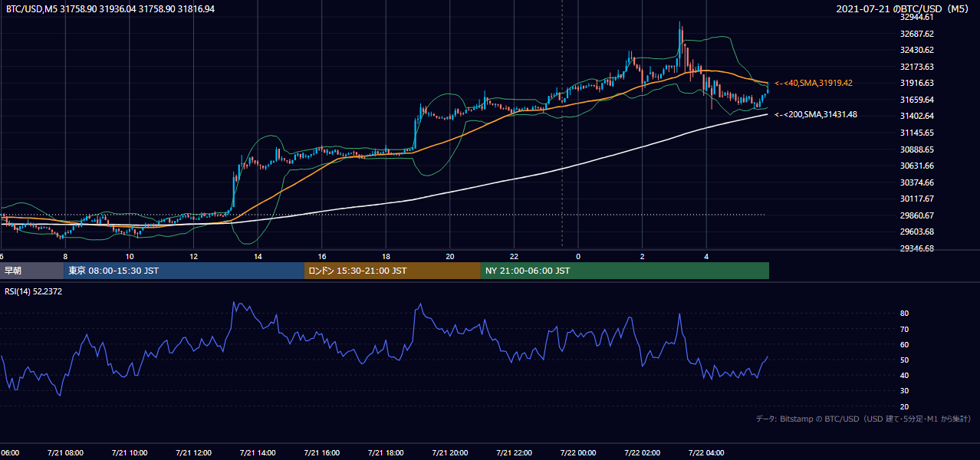The width and height of the screenshot is (980, 460).
Task: Click hour label 16 under the price chart
Action: tap(322, 256)
